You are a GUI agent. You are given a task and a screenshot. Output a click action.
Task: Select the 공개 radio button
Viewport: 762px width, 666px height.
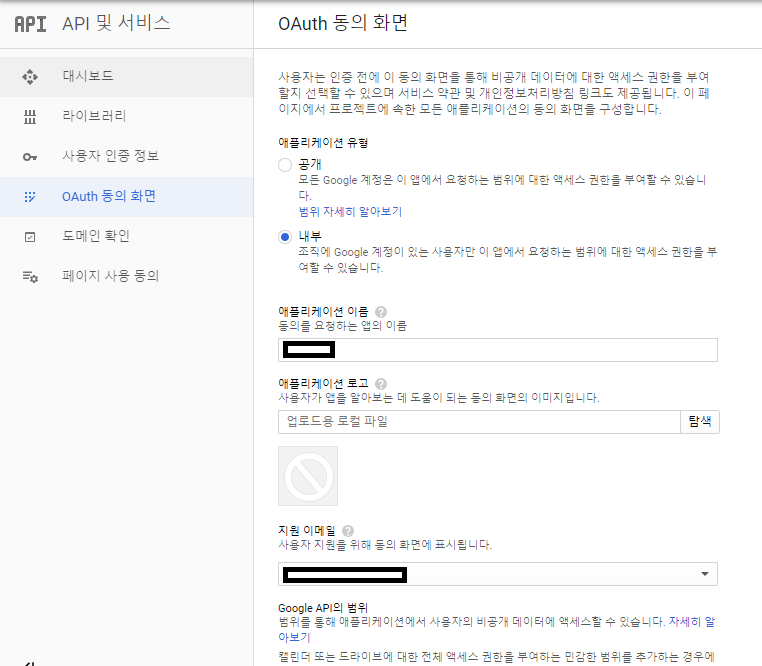tap(285, 165)
